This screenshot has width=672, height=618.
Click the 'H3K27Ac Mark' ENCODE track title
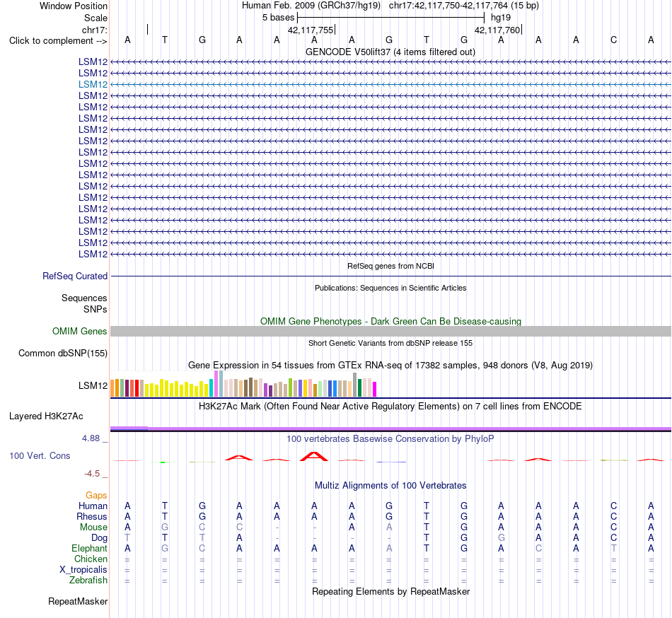pyautogui.click(x=390, y=406)
